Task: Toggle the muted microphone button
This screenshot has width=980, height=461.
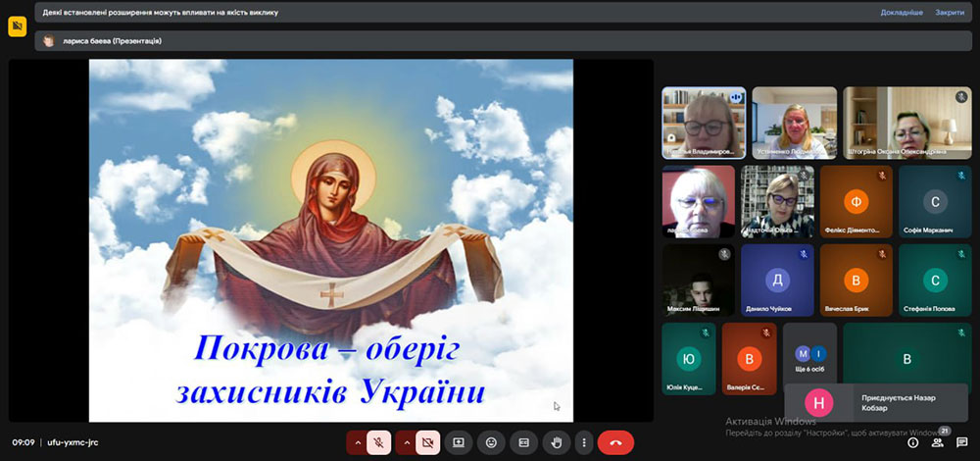Action: click(379, 442)
